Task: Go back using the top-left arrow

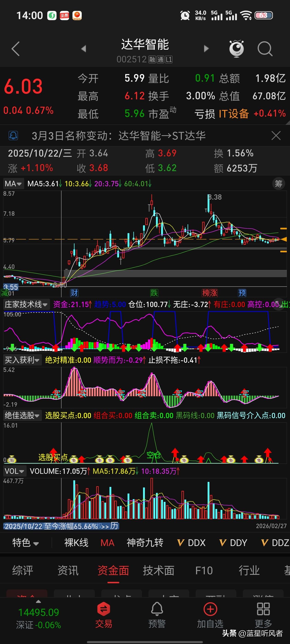Action: (15, 49)
